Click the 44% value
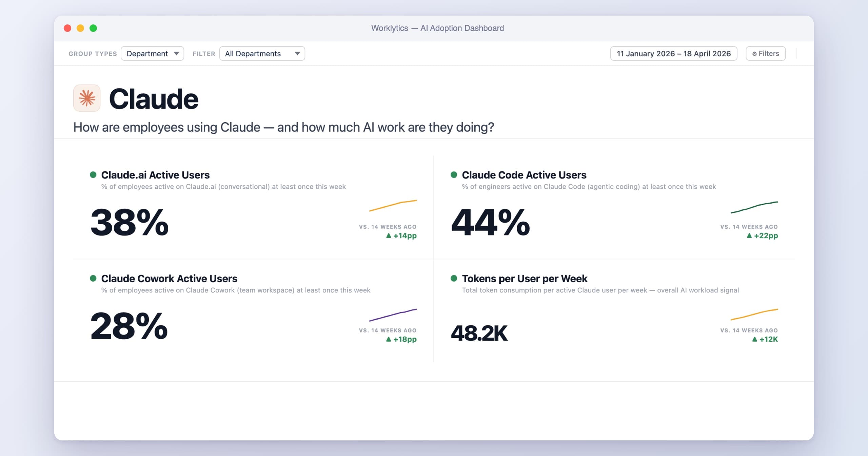The height and width of the screenshot is (456, 868). [x=490, y=222]
